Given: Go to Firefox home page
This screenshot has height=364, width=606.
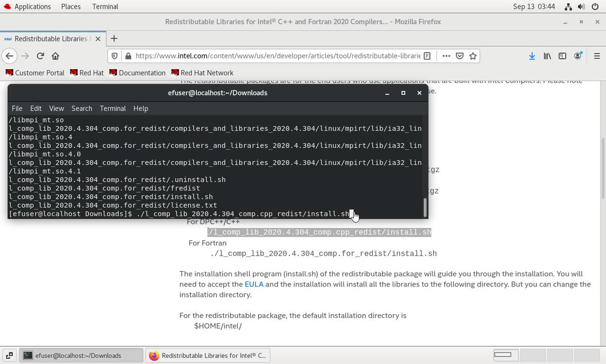Looking at the screenshot, I should (55, 56).
